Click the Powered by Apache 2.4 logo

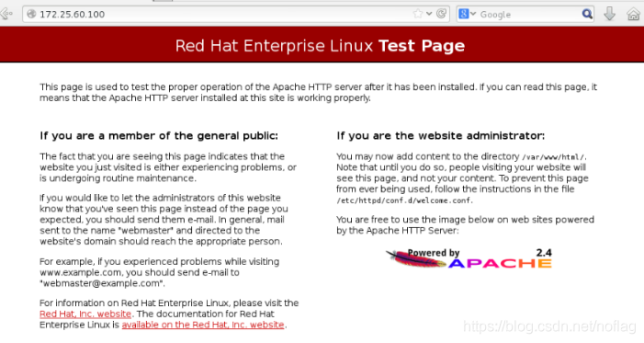point(469,258)
